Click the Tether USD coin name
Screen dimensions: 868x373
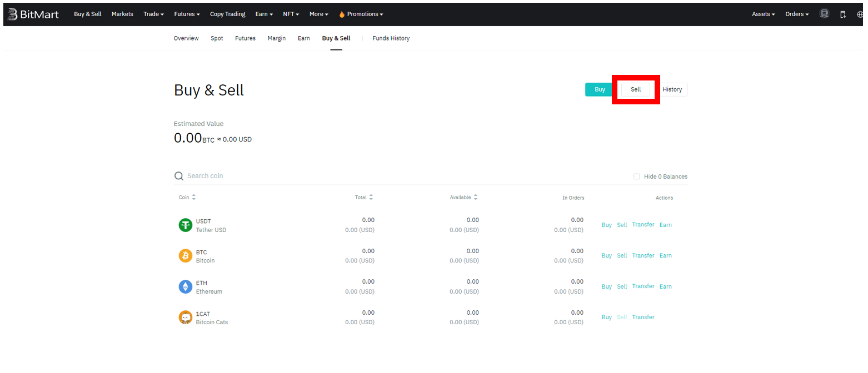pyautogui.click(x=211, y=230)
